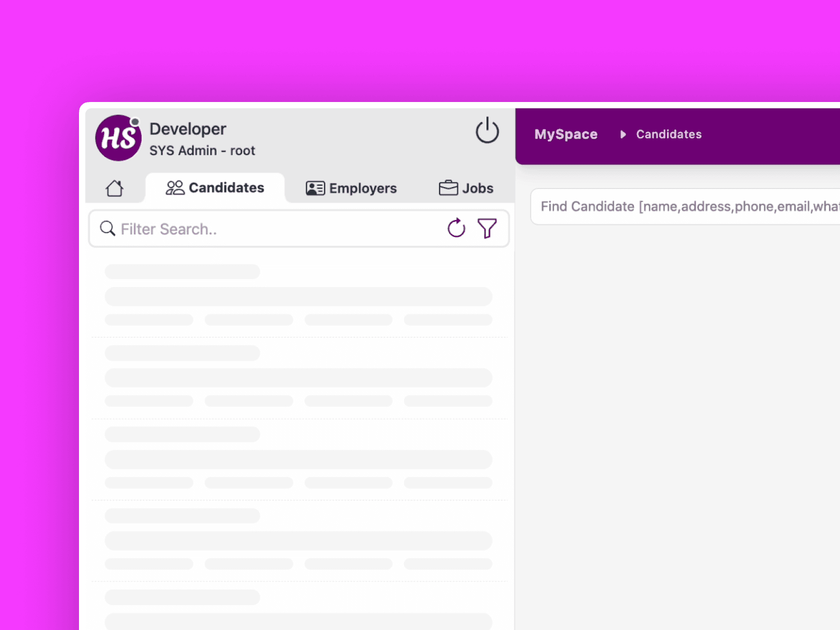This screenshot has width=840, height=630.
Task: Go to the Home tab icon
Action: [x=114, y=188]
